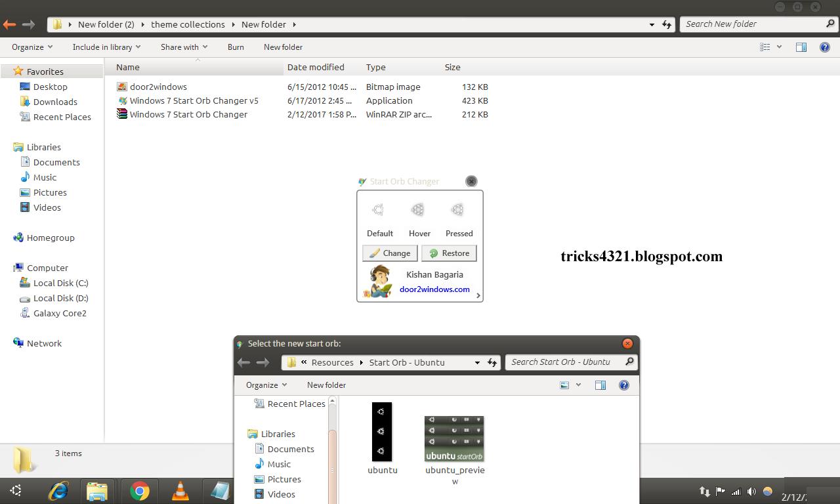This screenshot has height=504, width=840.
Task: Go back in main Explorer window
Action: coord(9,24)
